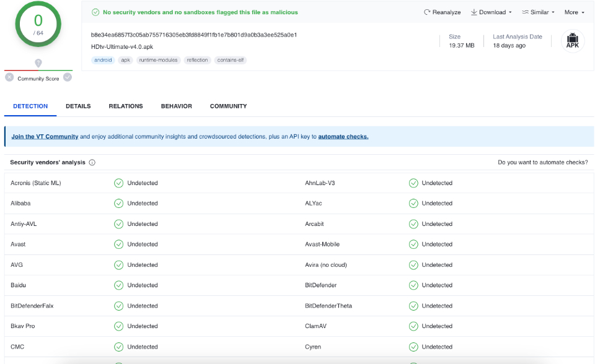Click the red-green community score bar
Viewport: 595px width, 364px height.
tap(38, 70)
